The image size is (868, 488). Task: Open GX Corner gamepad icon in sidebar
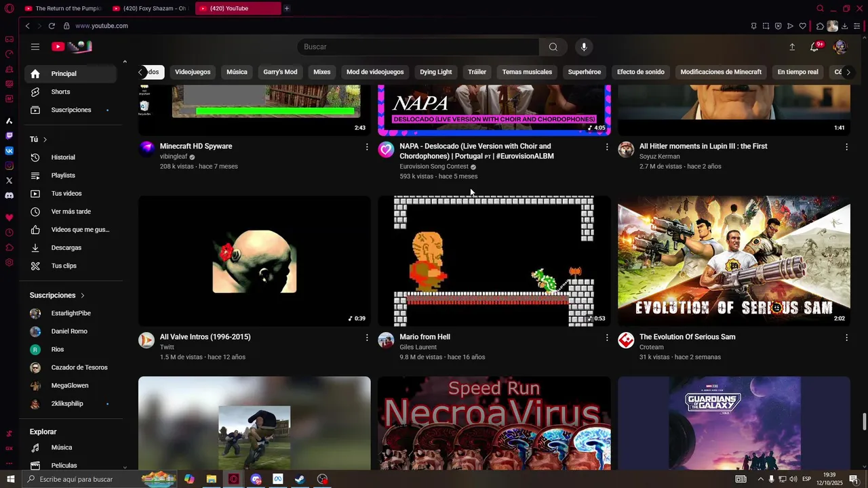click(x=9, y=39)
